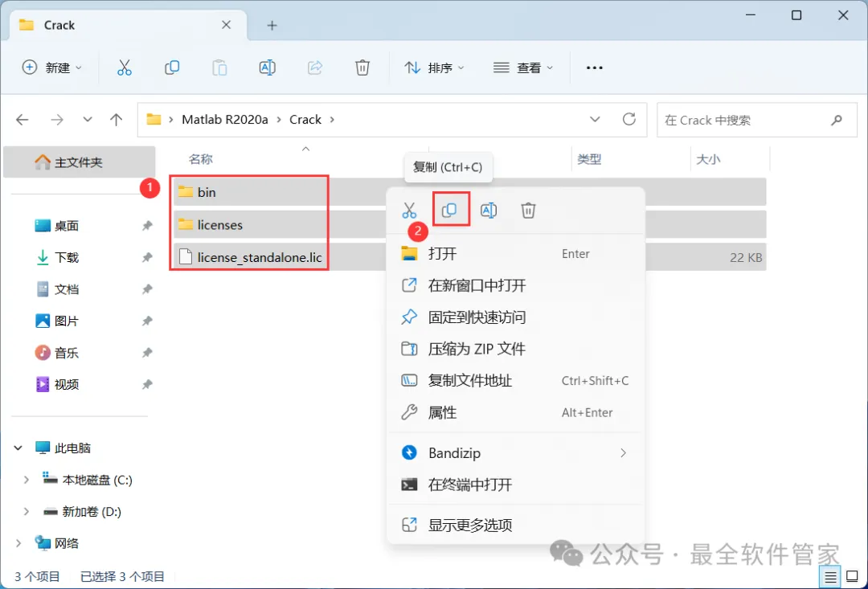Image resolution: width=868 pixels, height=589 pixels.
Task: Go forward with the Forward arrow
Action: (x=56, y=120)
